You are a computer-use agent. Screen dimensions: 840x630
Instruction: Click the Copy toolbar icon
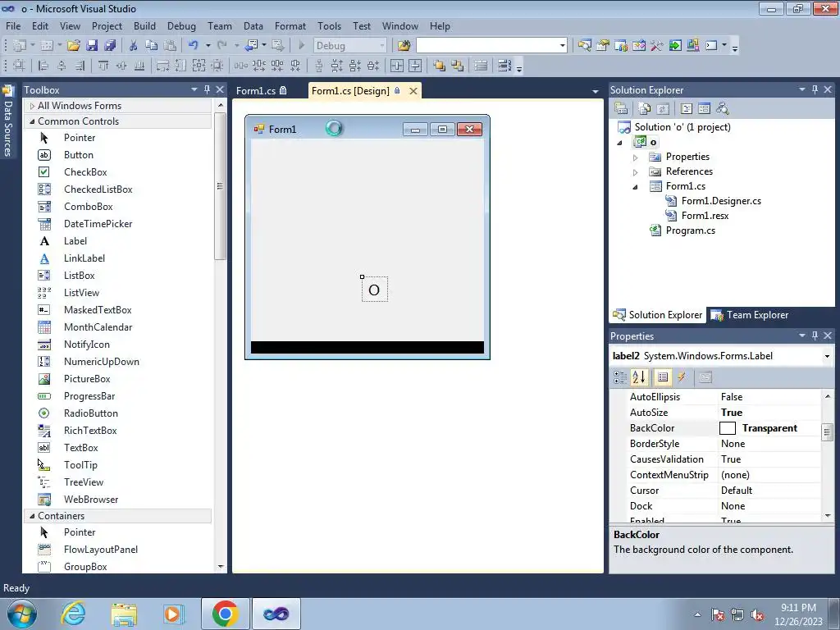(152, 46)
